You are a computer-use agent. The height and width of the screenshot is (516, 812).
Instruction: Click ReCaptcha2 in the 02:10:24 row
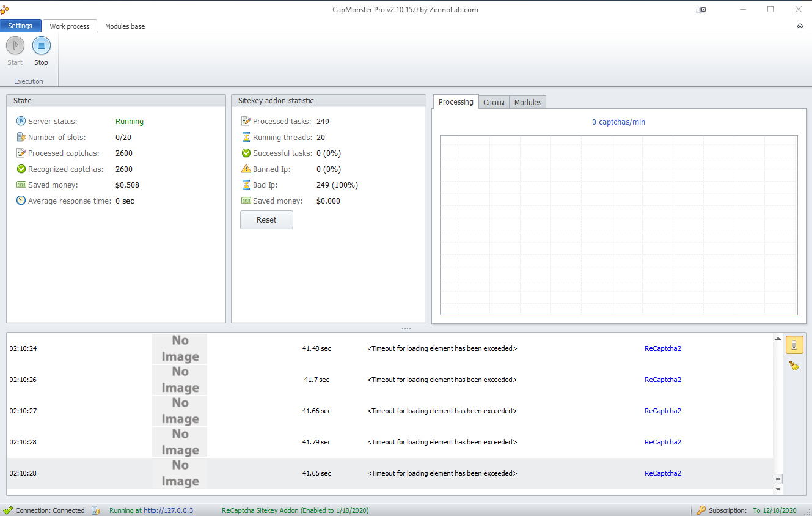[x=663, y=348]
